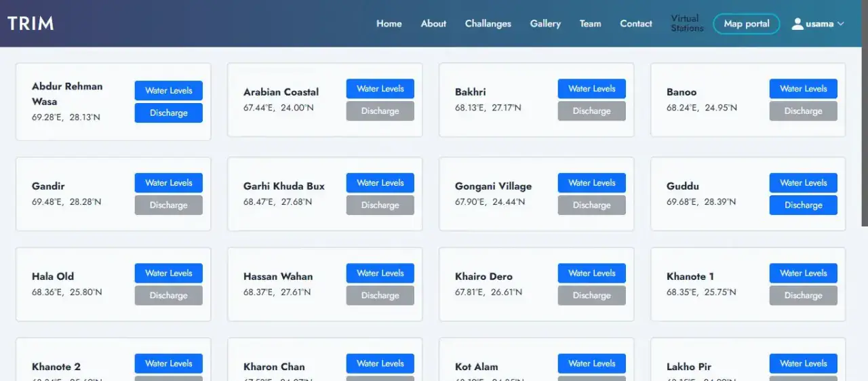Navigate to the Team section

pyautogui.click(x=590, y=24)
